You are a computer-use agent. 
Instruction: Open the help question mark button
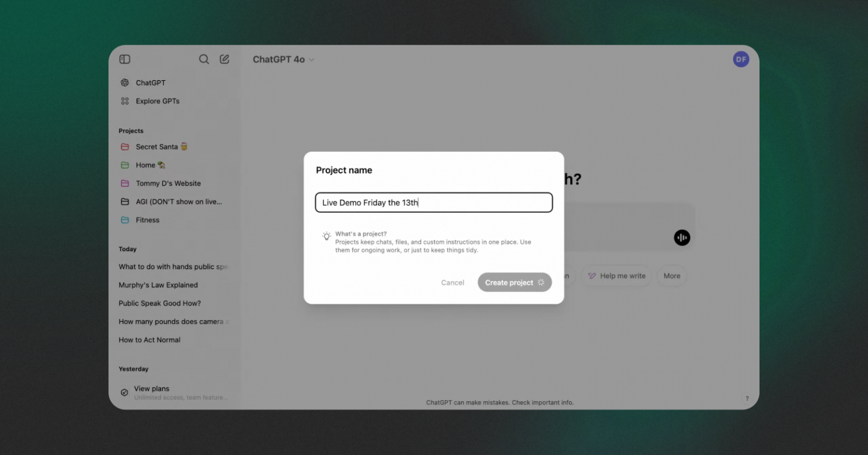pos(747,399)
